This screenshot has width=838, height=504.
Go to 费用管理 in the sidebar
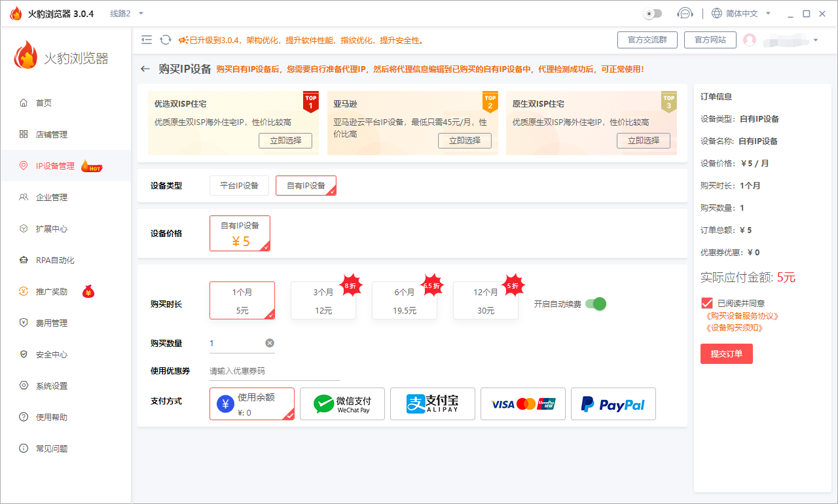[x=51, y=323]
